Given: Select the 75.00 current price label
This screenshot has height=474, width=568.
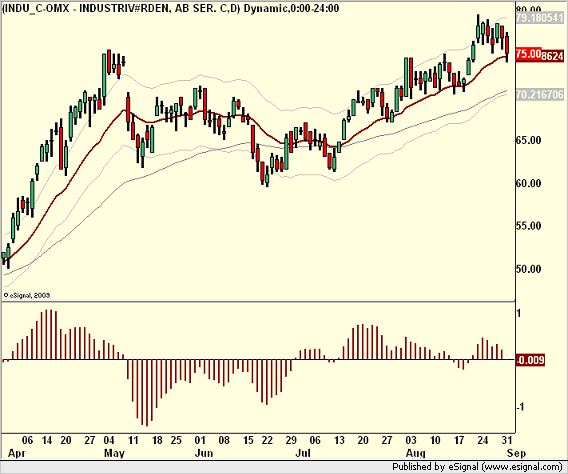Looking at the screenshot, I should (x=529, y=54).
